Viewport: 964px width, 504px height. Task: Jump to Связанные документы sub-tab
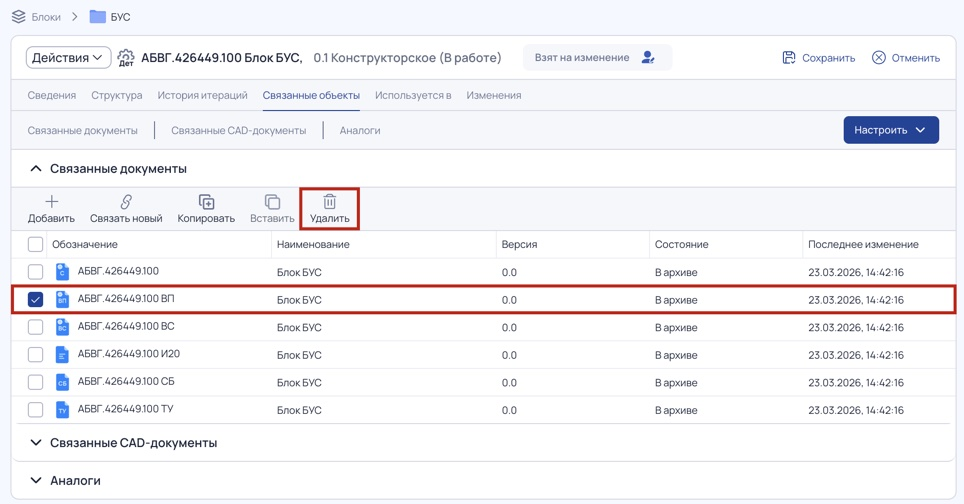pos(82,130)
